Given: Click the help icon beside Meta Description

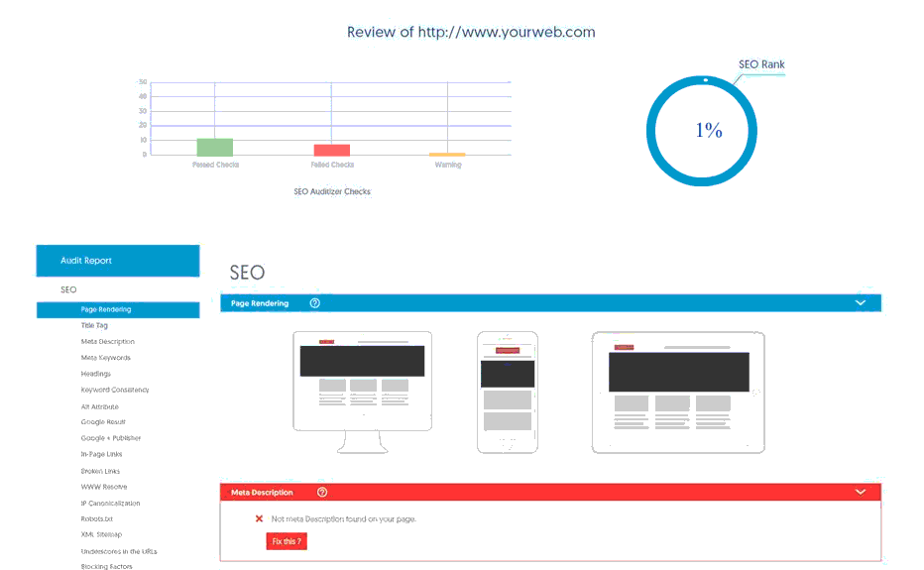Looking at the screenshot, I should 322,492.
